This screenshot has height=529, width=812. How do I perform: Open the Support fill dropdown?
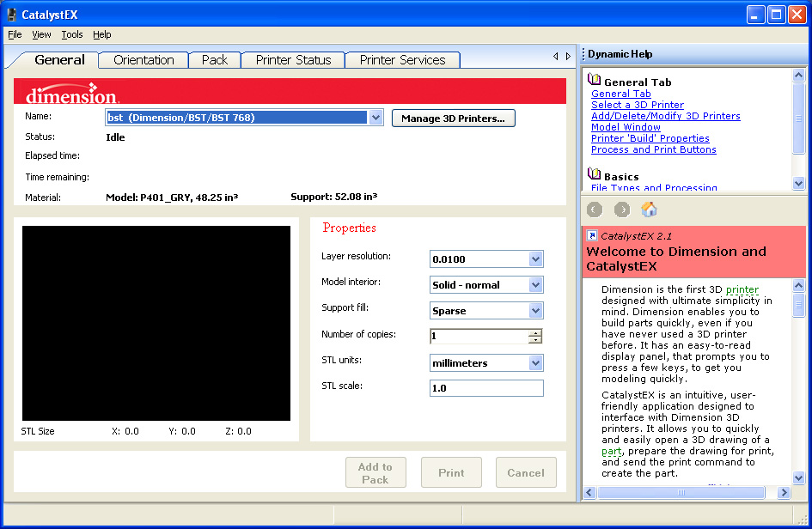[536, 311]
